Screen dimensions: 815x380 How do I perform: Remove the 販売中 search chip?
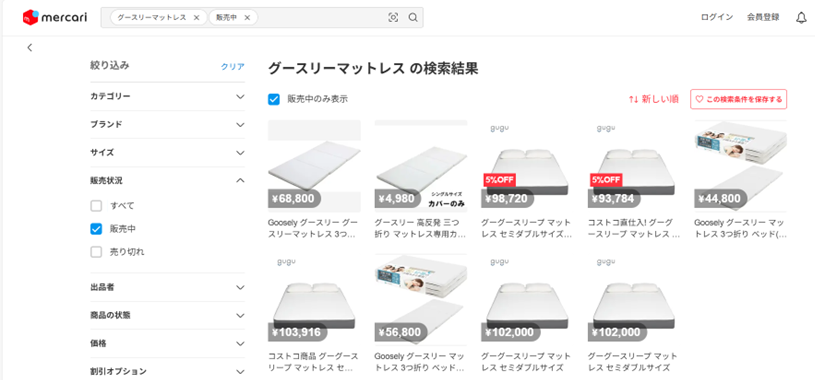click(247, 18)
